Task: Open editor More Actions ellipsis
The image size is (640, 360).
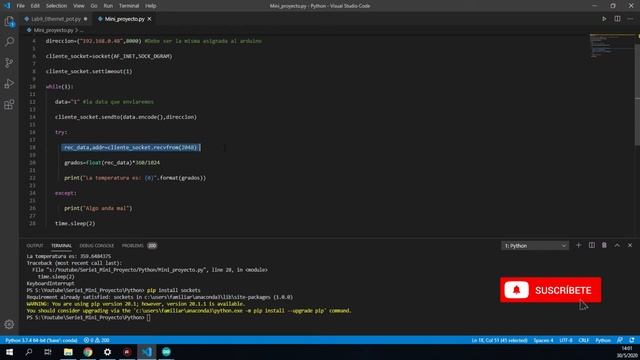Action: click(630, 19)
